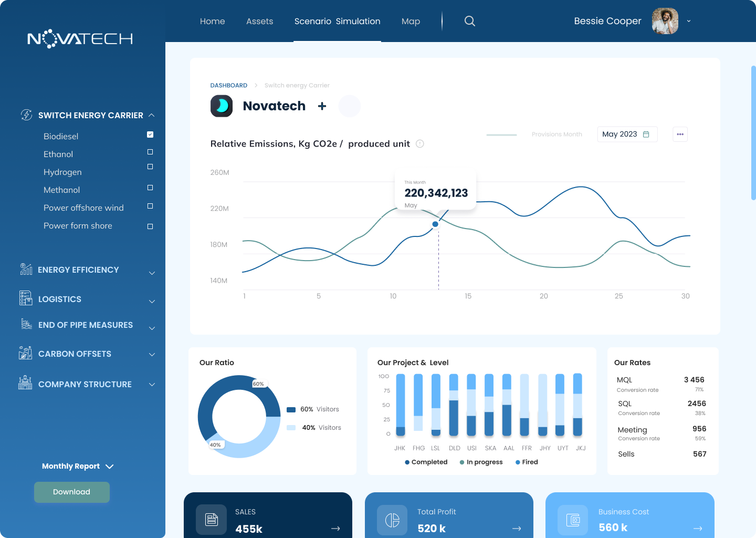Click the Download button

pyautogui.click(x=72, y=492)
